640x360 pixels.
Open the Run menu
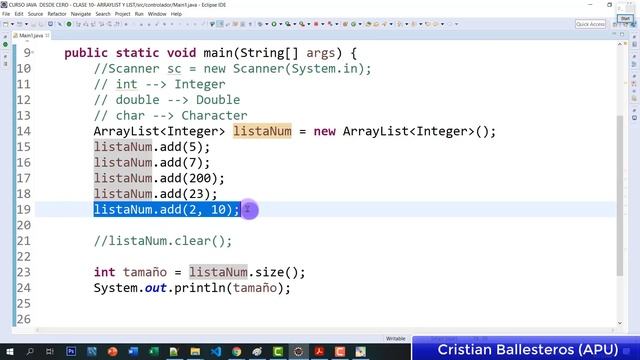[x=139, y=14]
